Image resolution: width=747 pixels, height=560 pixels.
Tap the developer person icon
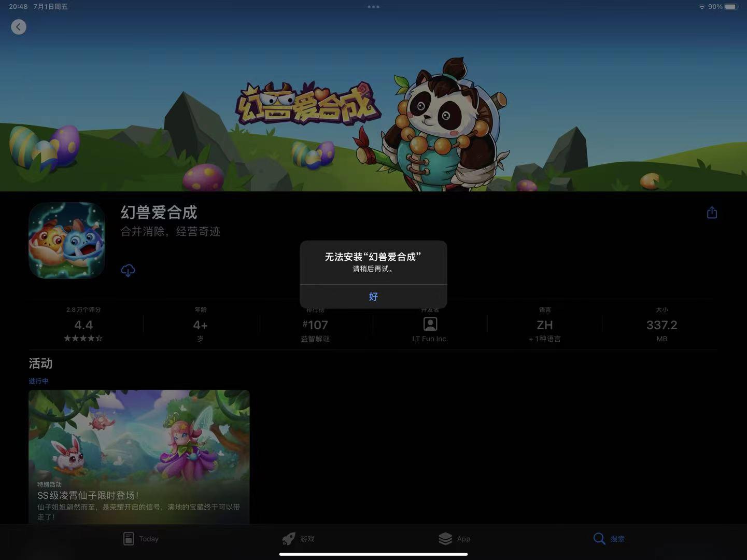[430, 324]
